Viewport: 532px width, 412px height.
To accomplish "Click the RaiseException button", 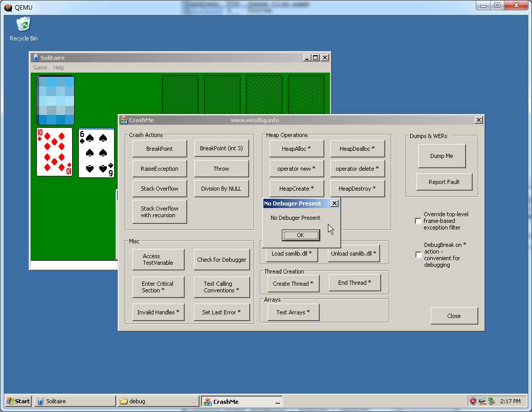I will point(160,169).
